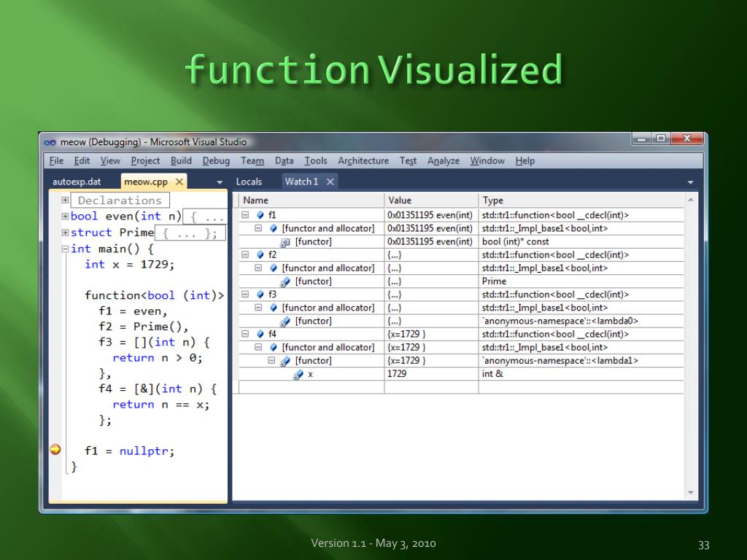Viewport: 747px width, 560px height.
Task: Click the 'bool (int)* const' type cell
Action: [x=581, y=242]
